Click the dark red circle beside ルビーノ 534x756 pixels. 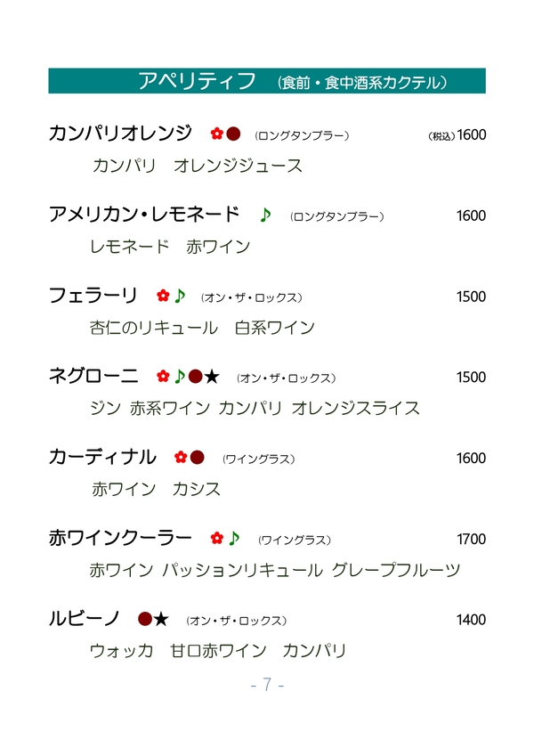pos(145,619)
